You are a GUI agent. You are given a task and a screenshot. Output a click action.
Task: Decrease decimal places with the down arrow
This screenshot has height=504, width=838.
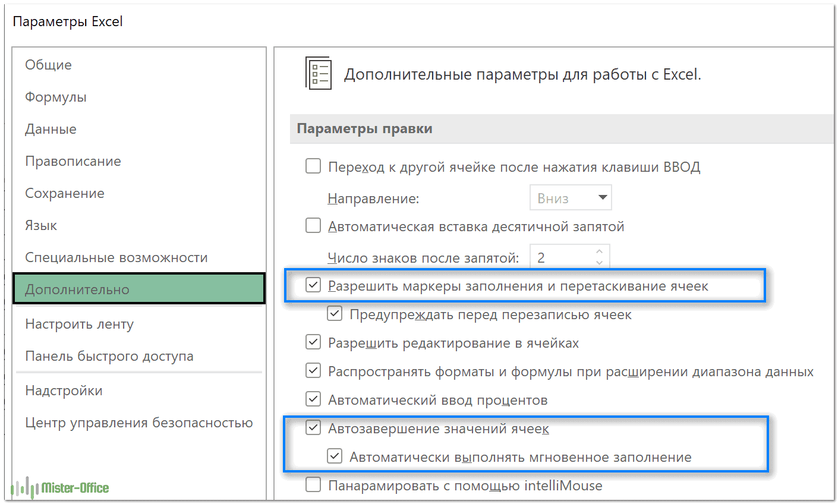[599, 262]
